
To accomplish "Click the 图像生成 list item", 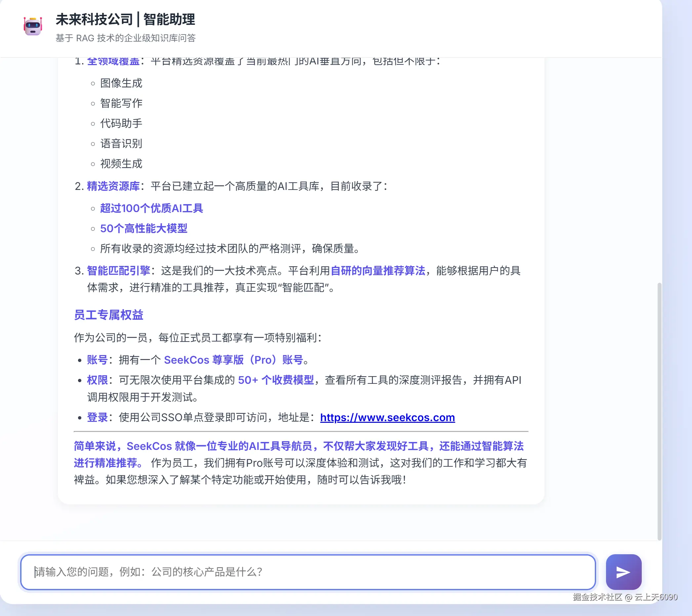I will coord(121,83).
